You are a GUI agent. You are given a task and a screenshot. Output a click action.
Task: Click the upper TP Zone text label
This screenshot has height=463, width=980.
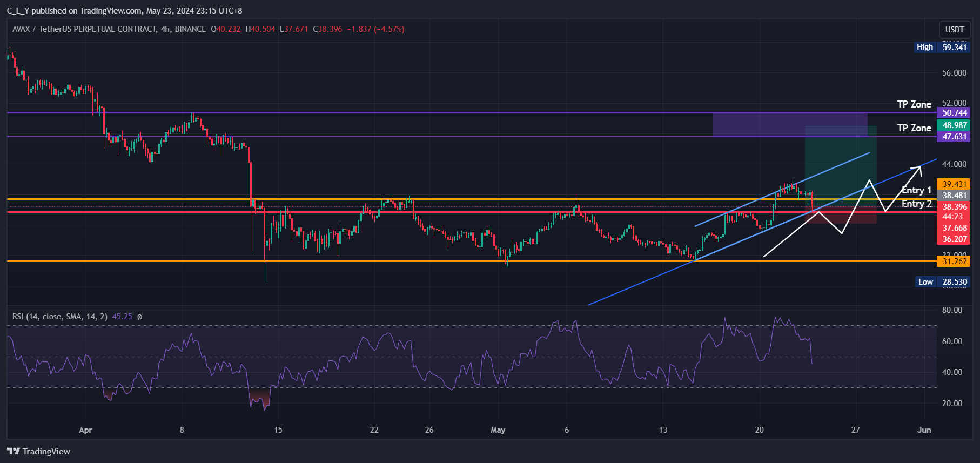[914, 104]
